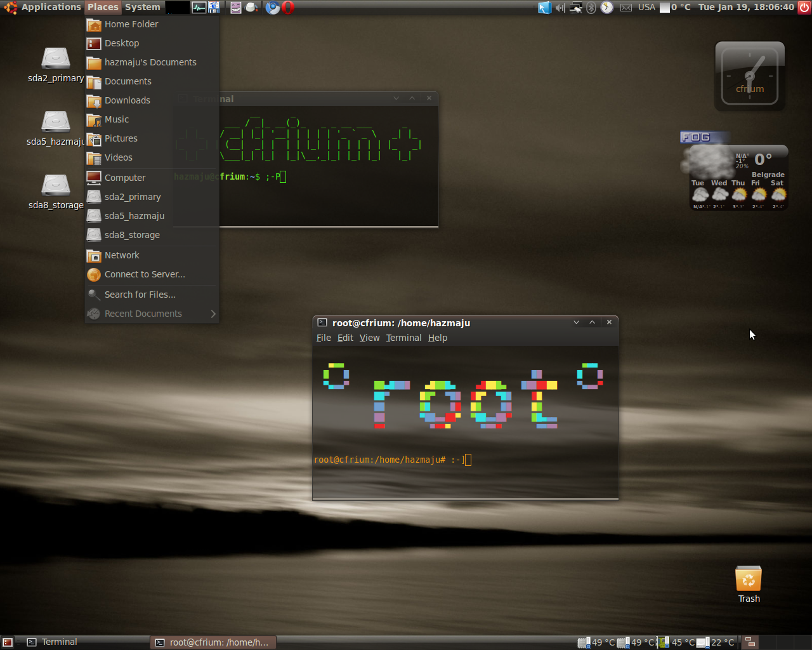812x650 pixels.
Task: Choose sda8_storage in Places menu
Action: [152, 235]
